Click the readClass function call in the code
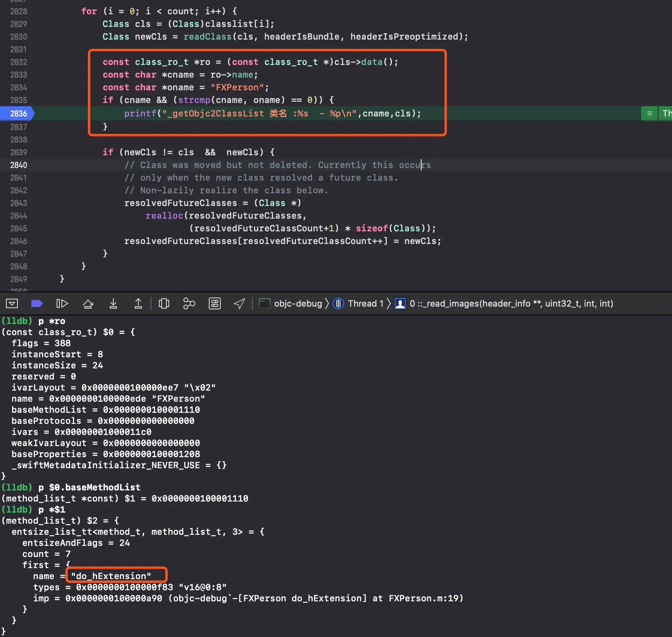Image resolution: width=672 pixels, height=637 pixels. point(208,37)
